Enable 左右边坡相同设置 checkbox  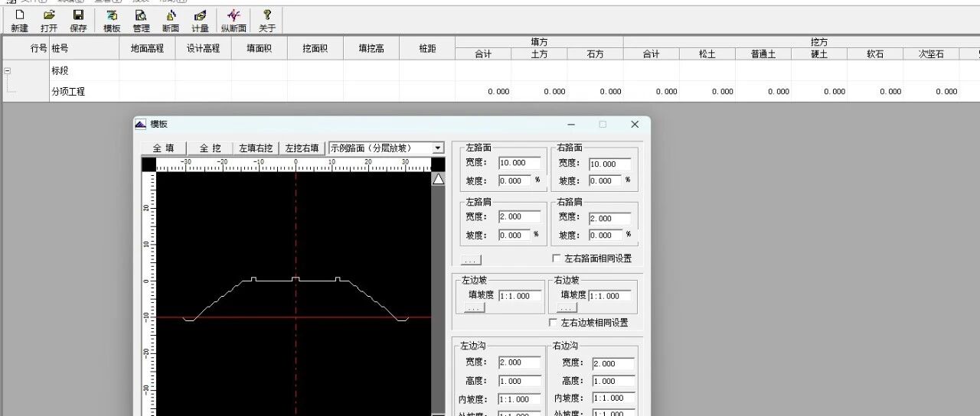point(553,323)
